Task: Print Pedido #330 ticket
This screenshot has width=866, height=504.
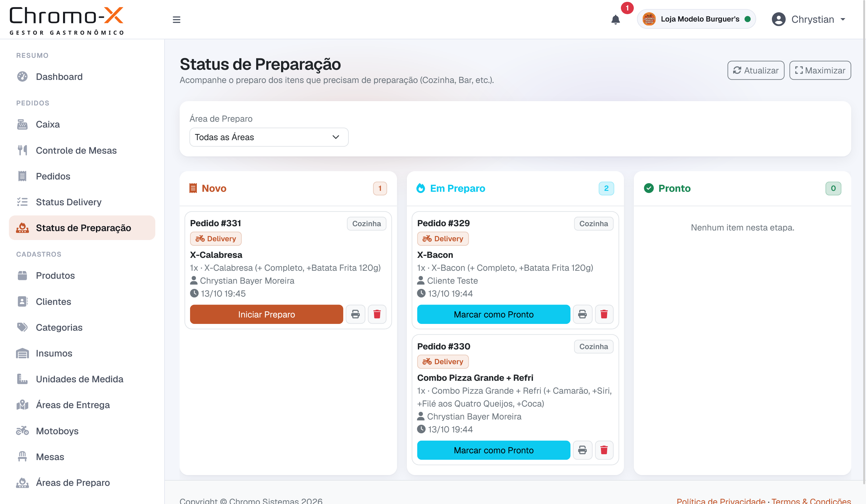Action: (582, 450)
